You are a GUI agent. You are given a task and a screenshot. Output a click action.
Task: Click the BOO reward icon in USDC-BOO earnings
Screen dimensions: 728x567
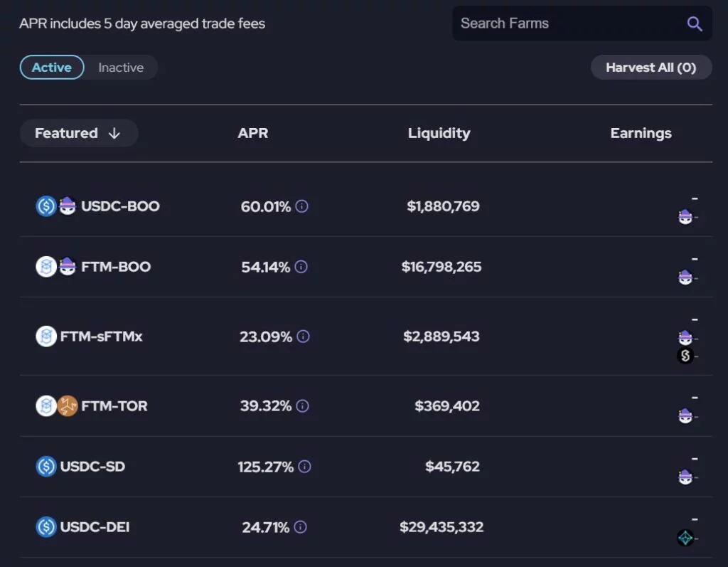click(x=685, y=217)
